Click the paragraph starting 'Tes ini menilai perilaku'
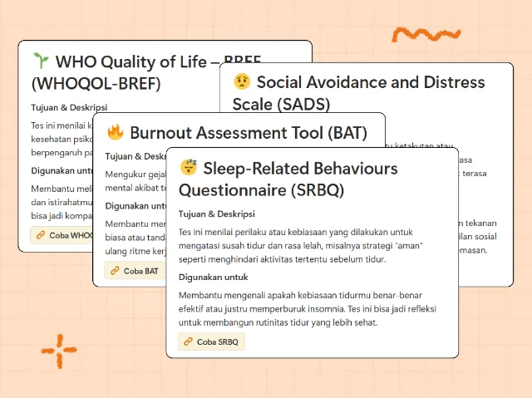This screenshot has height=398, width=532. pos(301,246)
